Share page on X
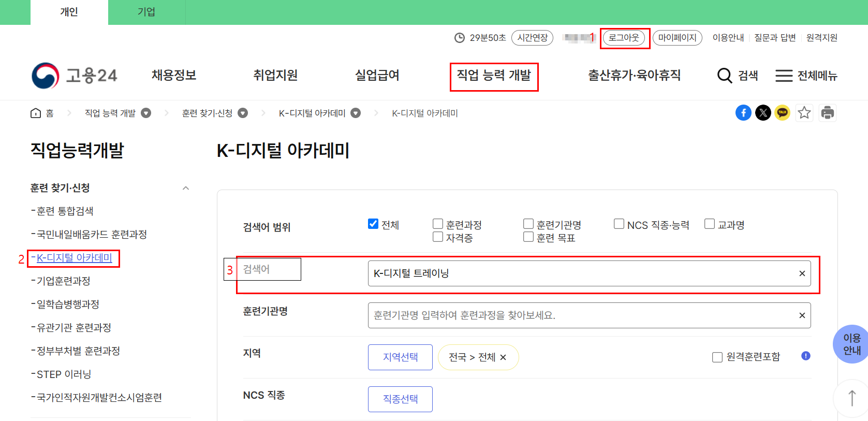 [x=763, y=113]
